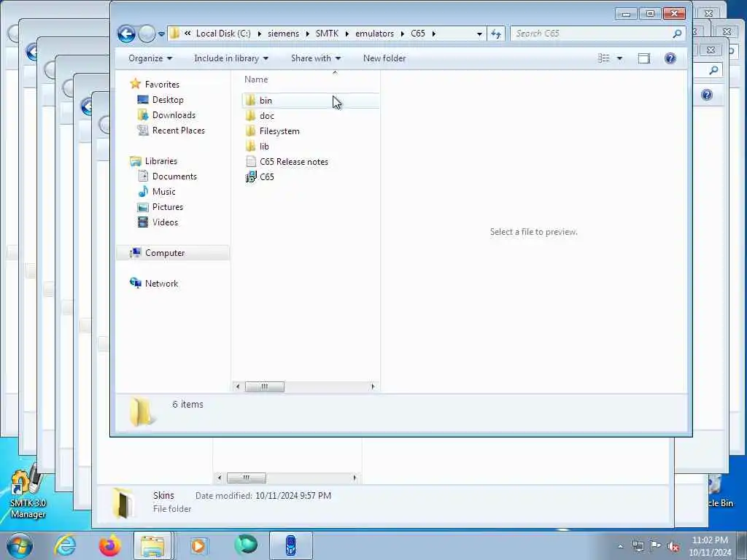
Task: Click file list scroll left arrow
Action: 238,386
